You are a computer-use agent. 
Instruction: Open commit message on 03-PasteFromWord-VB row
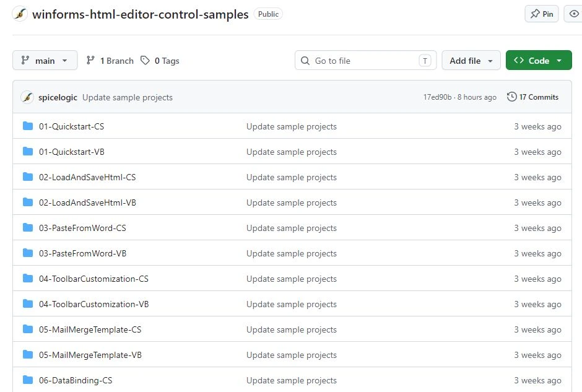(x=292, y=253)
